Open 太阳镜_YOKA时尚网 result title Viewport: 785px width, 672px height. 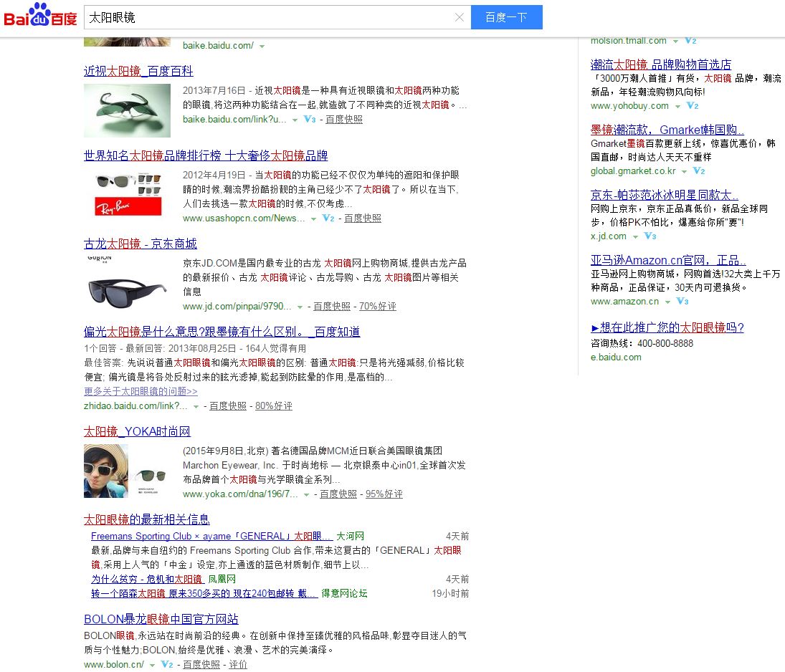pos(137,431)
